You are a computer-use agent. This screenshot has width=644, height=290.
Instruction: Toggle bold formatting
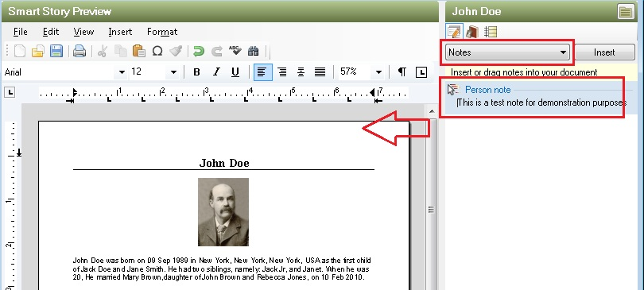click(x=196, y=72)
